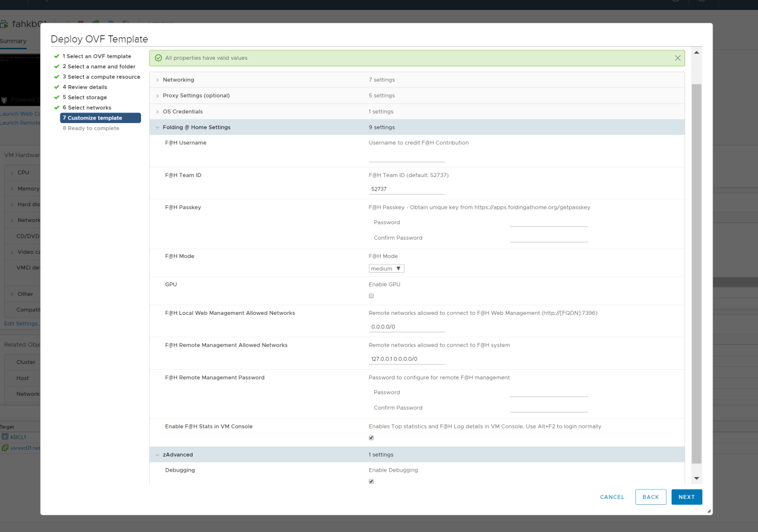758x532 pixels.
Task: Click the F@H Passkey description text
Action: (479, 208)
